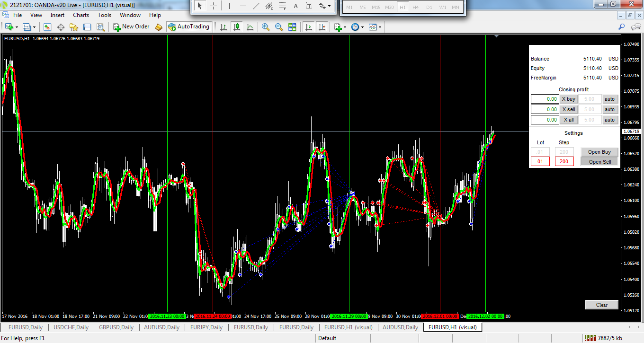Click the auto button beside X buy
This screenshot has width=644, height=343.
(x=609, y=99)
